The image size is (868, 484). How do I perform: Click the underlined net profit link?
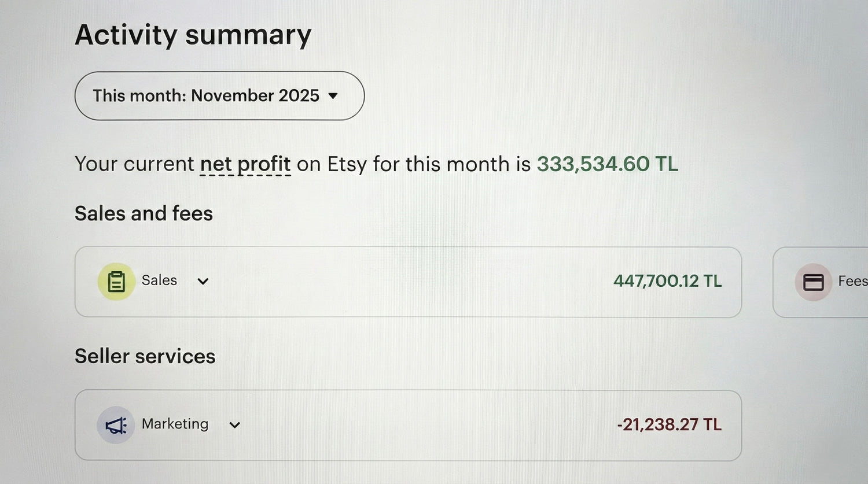click(x=245, y=164)
